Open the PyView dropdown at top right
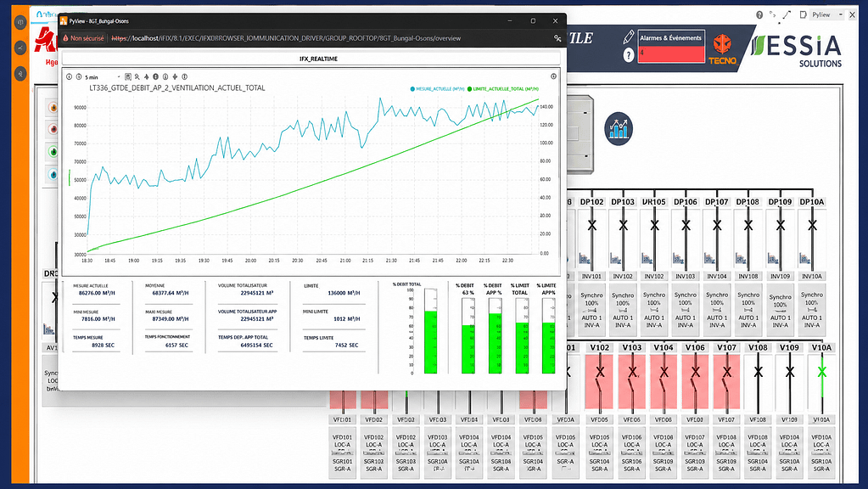Image resolution: width=868 pixels, height=489 pixels. (x=827, y=15)
